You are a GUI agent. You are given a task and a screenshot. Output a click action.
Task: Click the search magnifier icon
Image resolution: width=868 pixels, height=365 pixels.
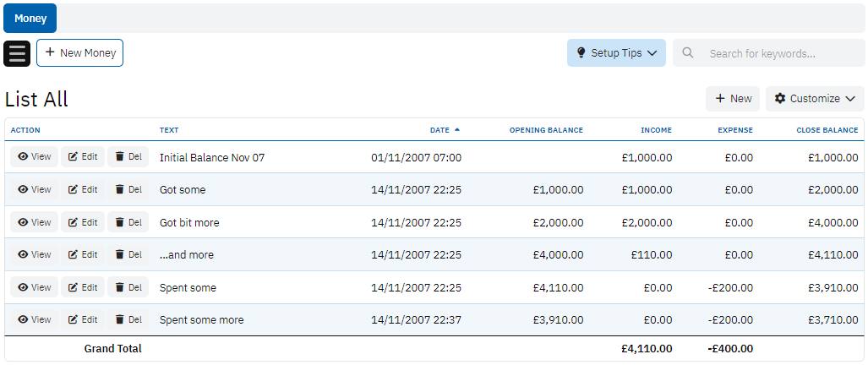click(688, 53)
